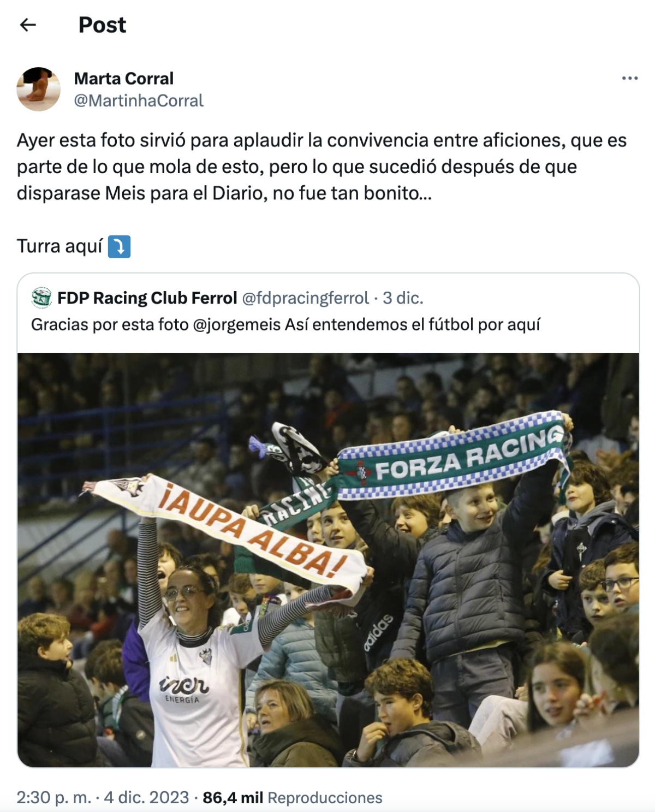Open the @MartinhaCorral handle

(139, 100)
